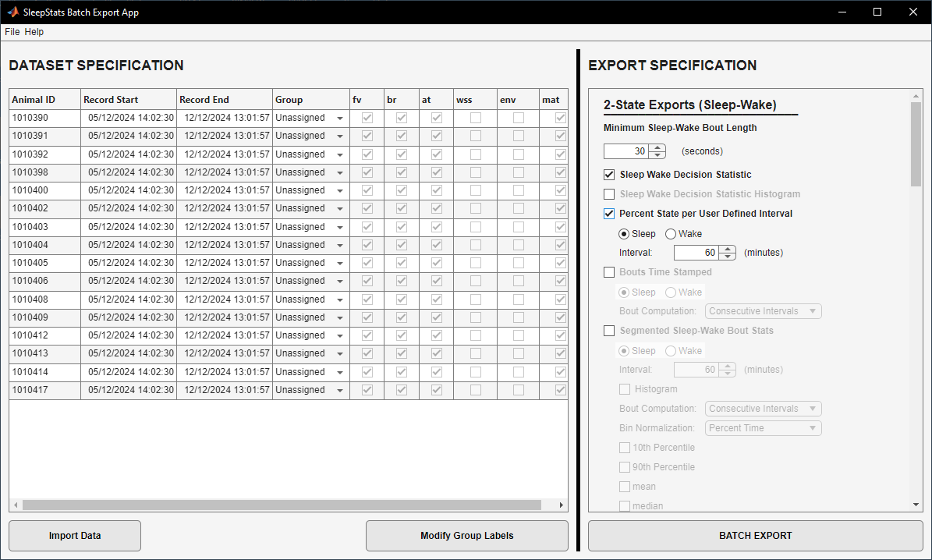Click export panel scroll up arrow
Screen dimensions: 932x560
coord(916,96)
